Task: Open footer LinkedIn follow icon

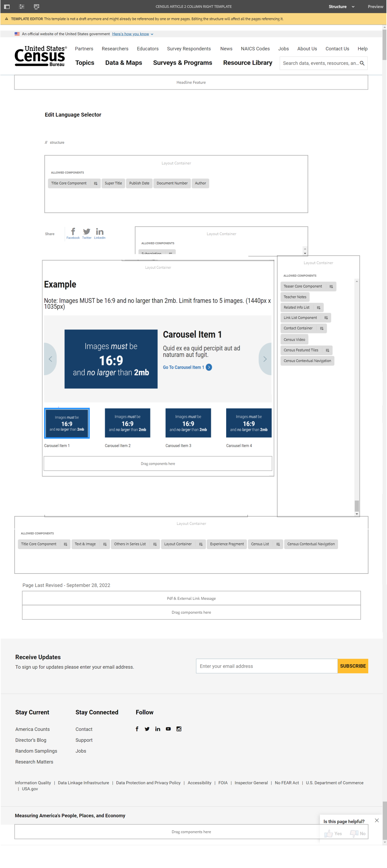Action: (x=158, y=729)
